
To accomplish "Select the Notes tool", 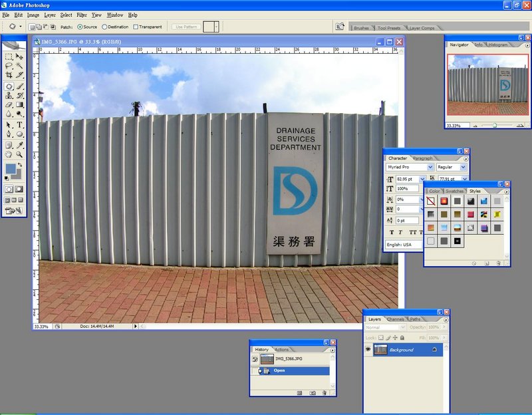I will [x=9, y=145].
